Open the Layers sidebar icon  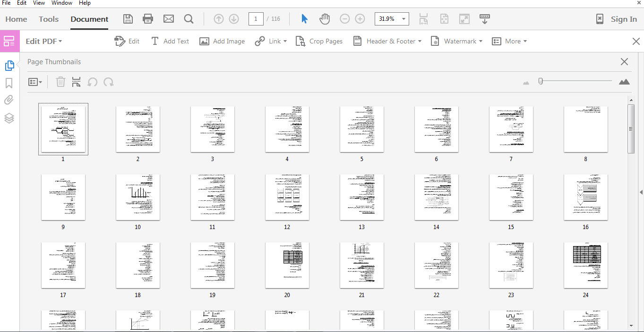pos(9,118)
